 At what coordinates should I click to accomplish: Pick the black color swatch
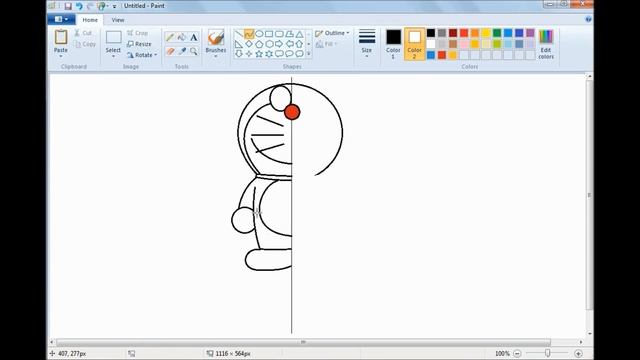431,33
